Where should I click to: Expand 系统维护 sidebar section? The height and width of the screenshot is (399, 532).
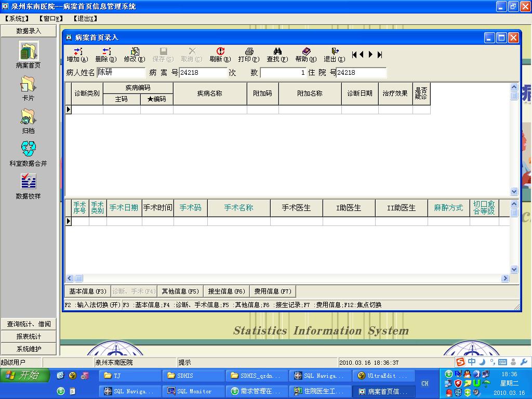coord(29,349)
